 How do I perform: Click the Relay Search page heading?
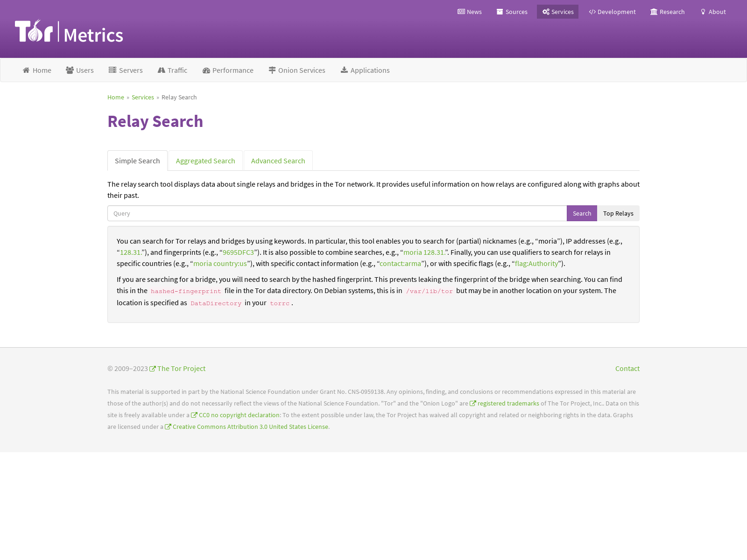pos(155,121)
